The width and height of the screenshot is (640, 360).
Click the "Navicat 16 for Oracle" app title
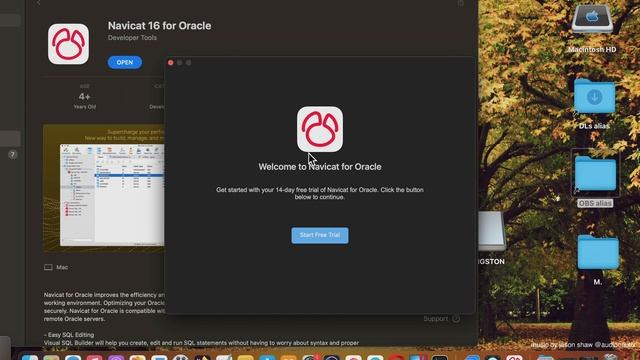160,25
